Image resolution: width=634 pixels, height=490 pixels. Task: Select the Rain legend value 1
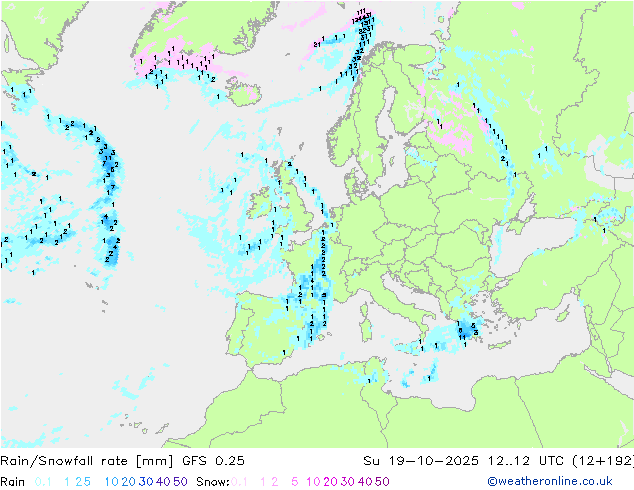(x=67, y=482)
